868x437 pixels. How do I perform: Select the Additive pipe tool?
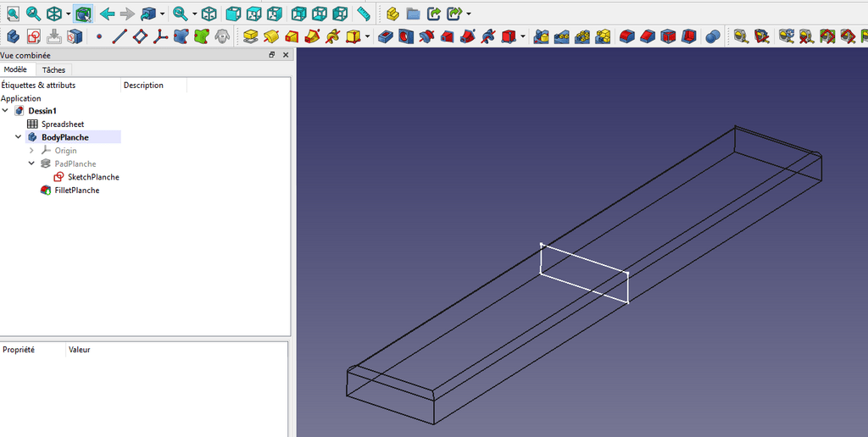click(312, 36)
